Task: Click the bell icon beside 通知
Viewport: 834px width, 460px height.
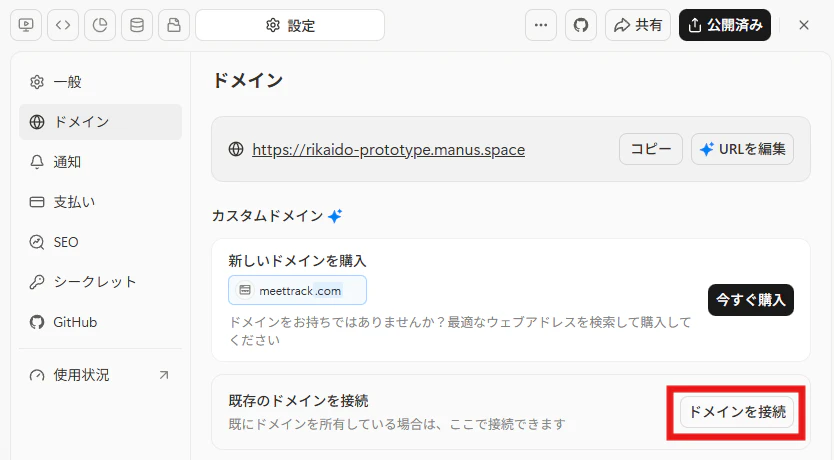Action: click(x=37, y=162)
